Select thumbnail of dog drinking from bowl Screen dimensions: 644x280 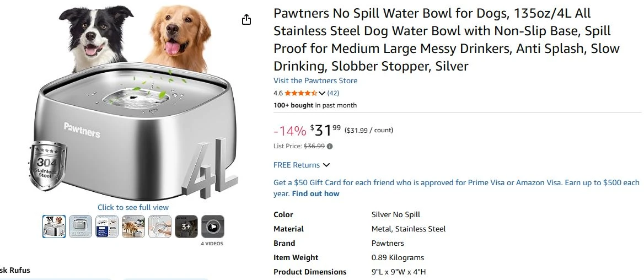133,227
